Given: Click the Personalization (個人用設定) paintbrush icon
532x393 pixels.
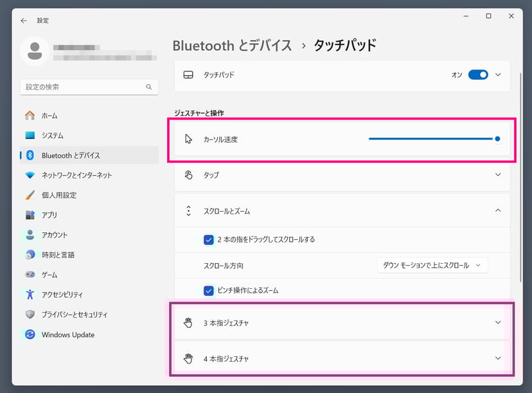Looking at the screenshot, I should (30, 195).
